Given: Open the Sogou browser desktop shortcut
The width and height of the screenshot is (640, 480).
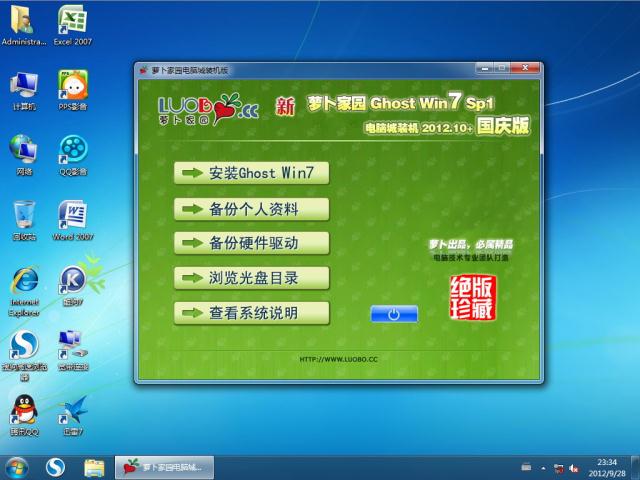Looking at the screenshot, I should point(24,355).
